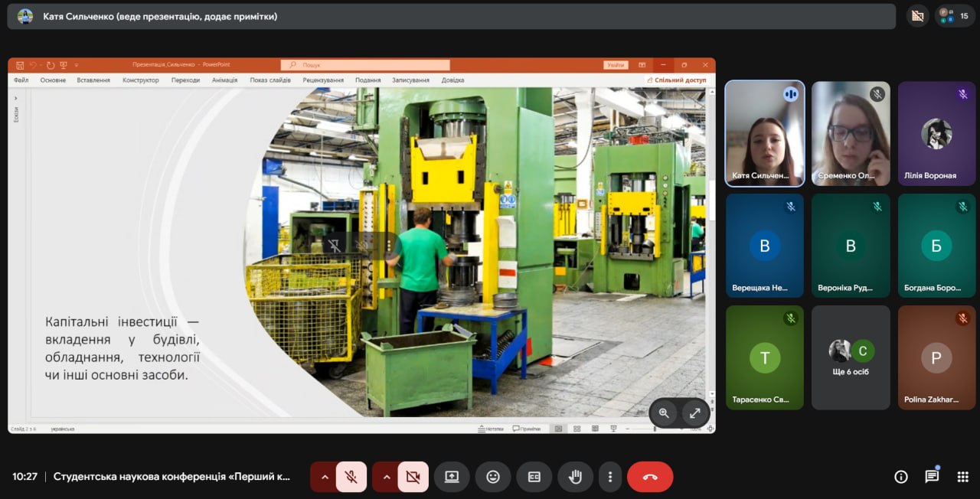The image size is (980, 499).
Task: Open the three-dot more options menu
Action: (610, 477)
